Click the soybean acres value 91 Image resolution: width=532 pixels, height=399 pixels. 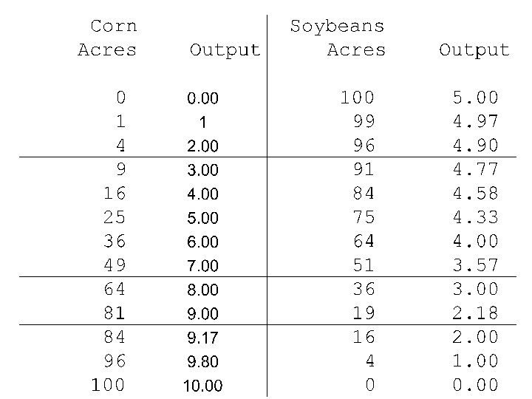364,169
